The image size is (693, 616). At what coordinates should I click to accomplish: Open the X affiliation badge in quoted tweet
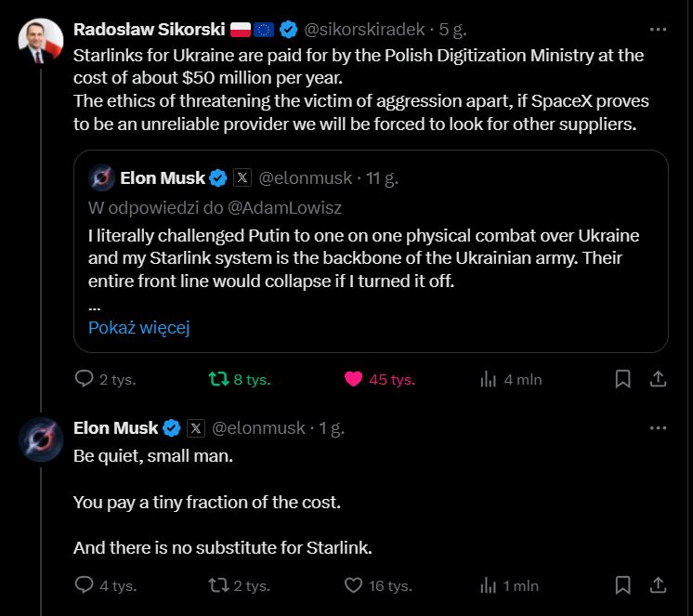click(x=242, y=177)
